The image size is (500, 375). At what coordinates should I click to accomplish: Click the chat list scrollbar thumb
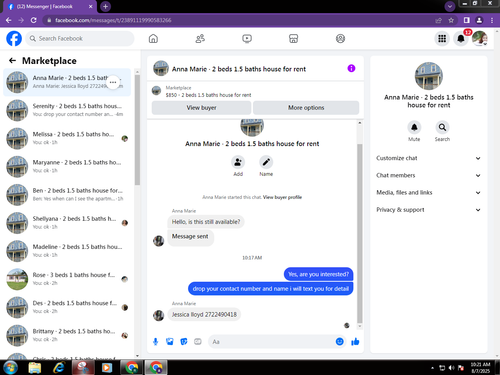(137, 130)
